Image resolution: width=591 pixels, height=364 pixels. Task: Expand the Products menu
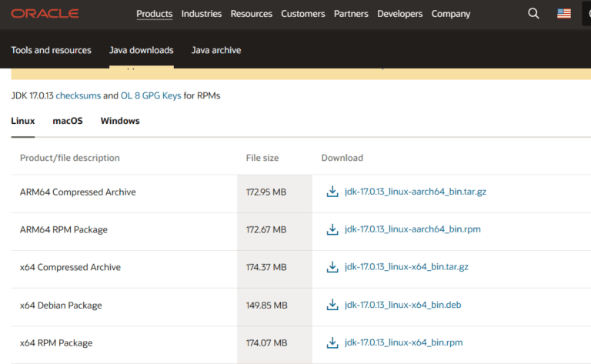pos(155,14)
